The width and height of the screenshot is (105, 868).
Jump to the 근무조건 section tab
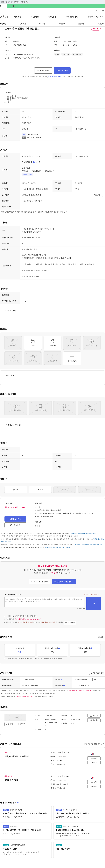[23, 24]
